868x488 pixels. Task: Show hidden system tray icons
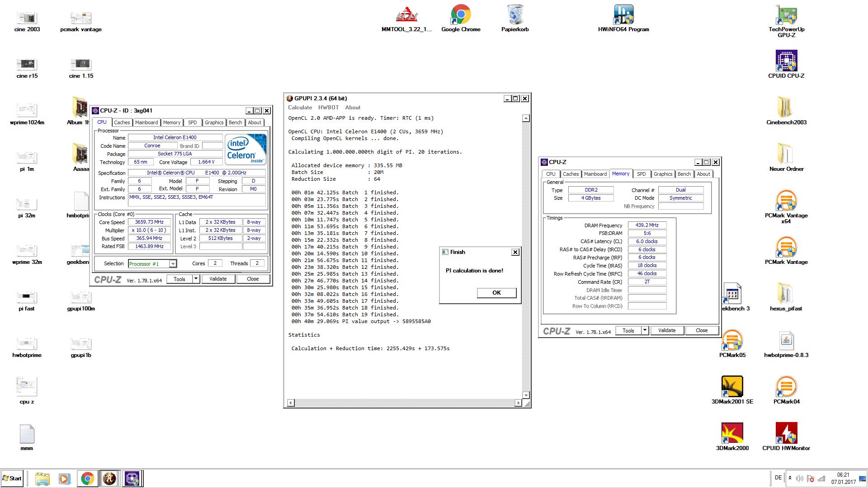point(790,478)
